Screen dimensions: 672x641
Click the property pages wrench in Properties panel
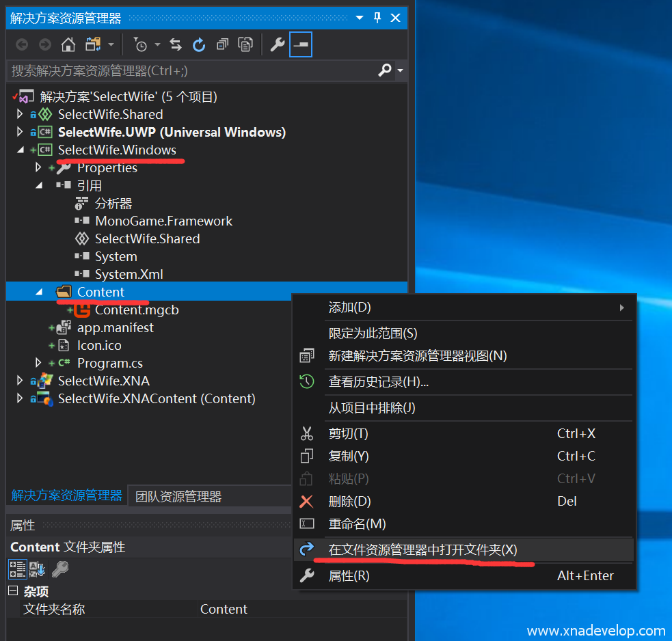(x=60, y=569)
